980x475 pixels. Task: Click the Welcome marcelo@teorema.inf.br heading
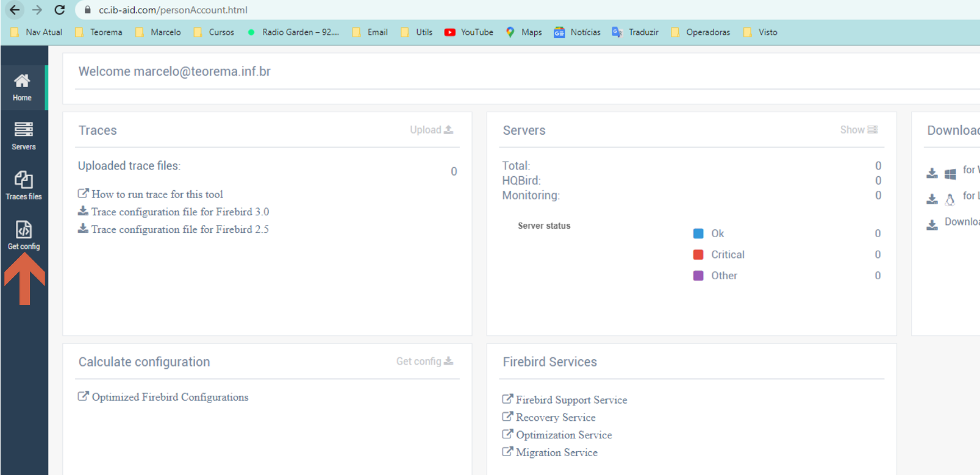(x=174, y=71)
